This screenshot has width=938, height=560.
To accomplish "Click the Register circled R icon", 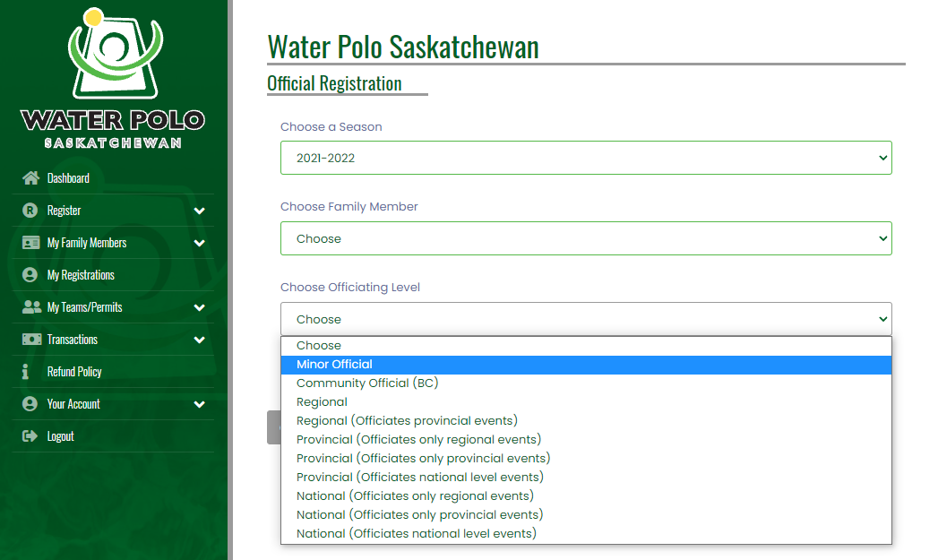I will 31,211.
